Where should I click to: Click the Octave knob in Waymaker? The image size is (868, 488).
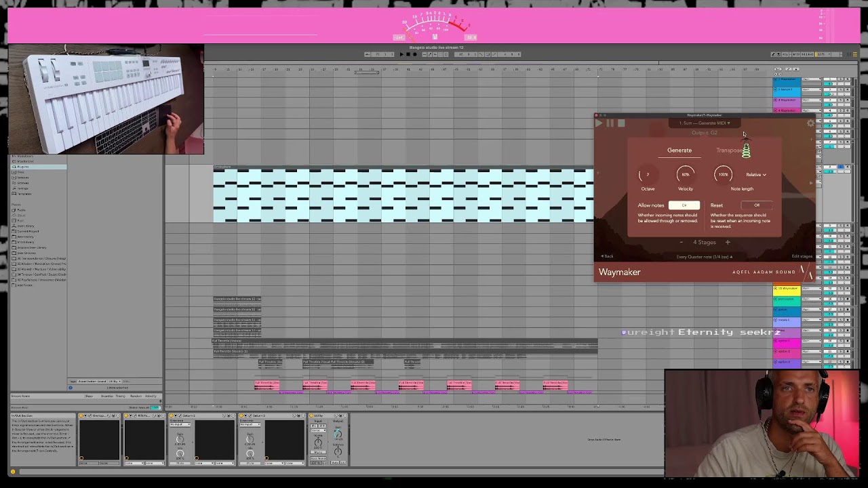[x=648, y=175]
